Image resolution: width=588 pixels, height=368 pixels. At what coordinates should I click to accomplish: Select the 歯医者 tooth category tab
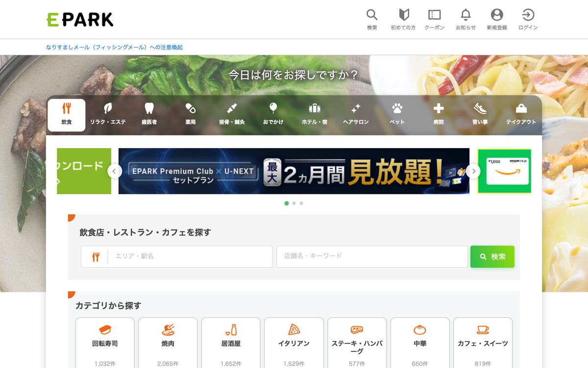pyautogui.click(x=149, y=115)
